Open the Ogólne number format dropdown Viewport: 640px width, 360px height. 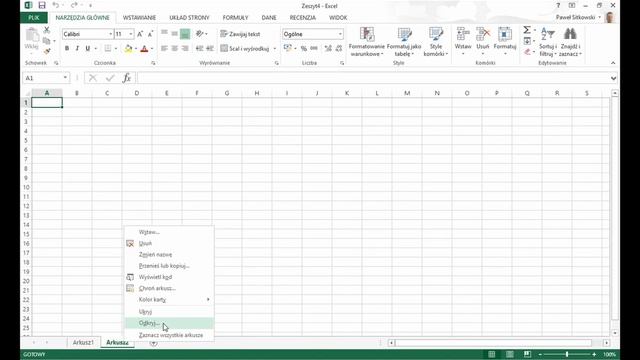340,34
